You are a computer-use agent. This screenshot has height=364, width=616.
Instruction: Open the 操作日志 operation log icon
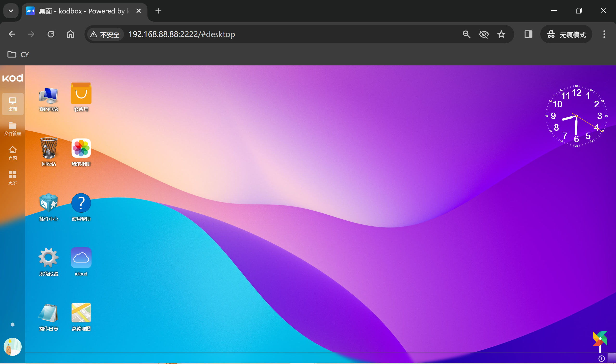(49, 317)
